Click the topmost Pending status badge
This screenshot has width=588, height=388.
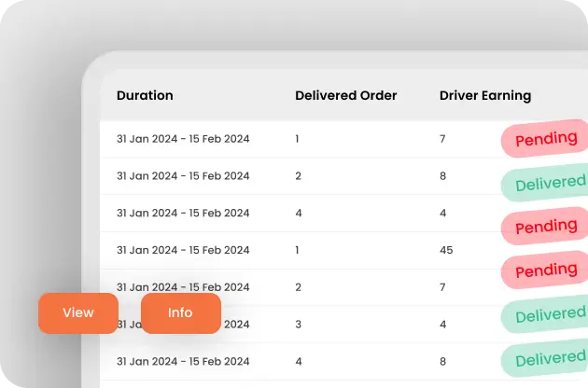coord(544,138)
